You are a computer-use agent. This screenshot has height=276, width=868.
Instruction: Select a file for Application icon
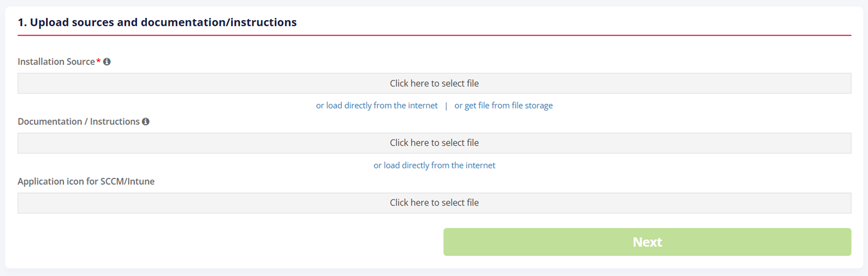point(434,203)
